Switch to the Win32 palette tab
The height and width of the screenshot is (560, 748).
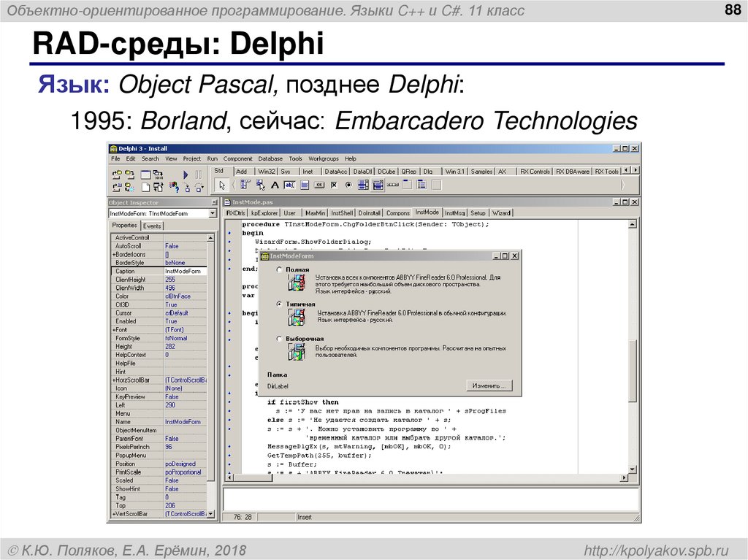tap(266, 172)
